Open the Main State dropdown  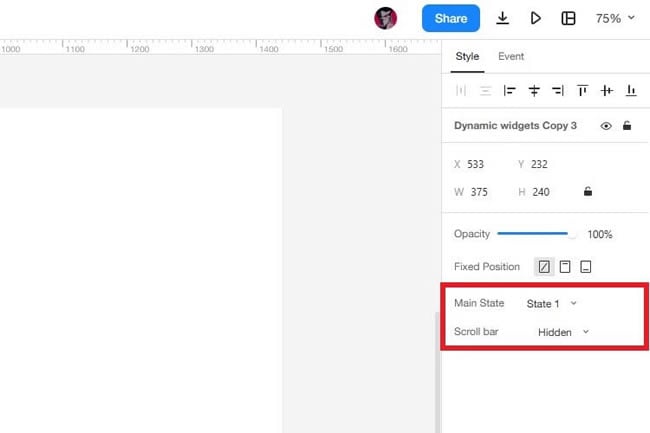click(551, 304)
